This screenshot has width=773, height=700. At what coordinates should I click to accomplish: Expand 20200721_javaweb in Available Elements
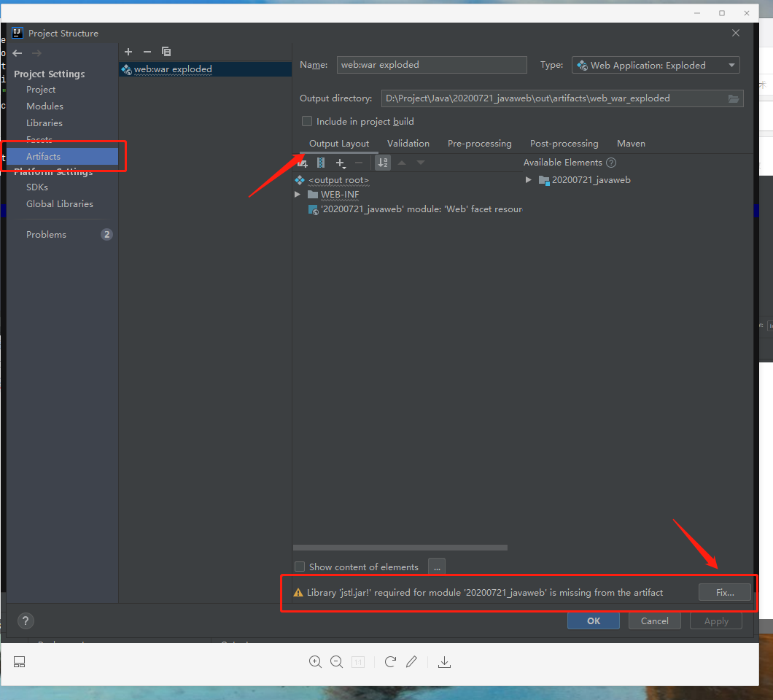[x=528, y=180]
